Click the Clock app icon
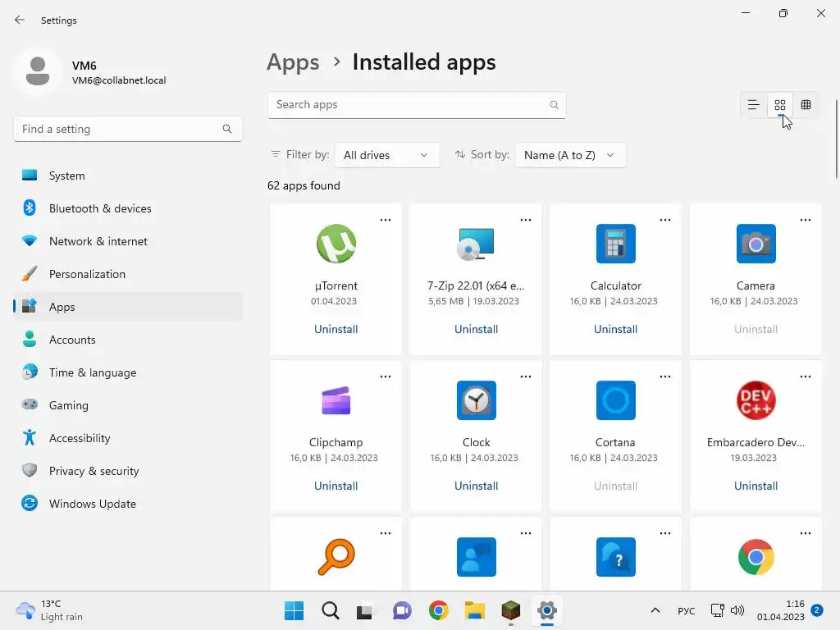This screenshot has height=630, width=840. click(477, 400)
